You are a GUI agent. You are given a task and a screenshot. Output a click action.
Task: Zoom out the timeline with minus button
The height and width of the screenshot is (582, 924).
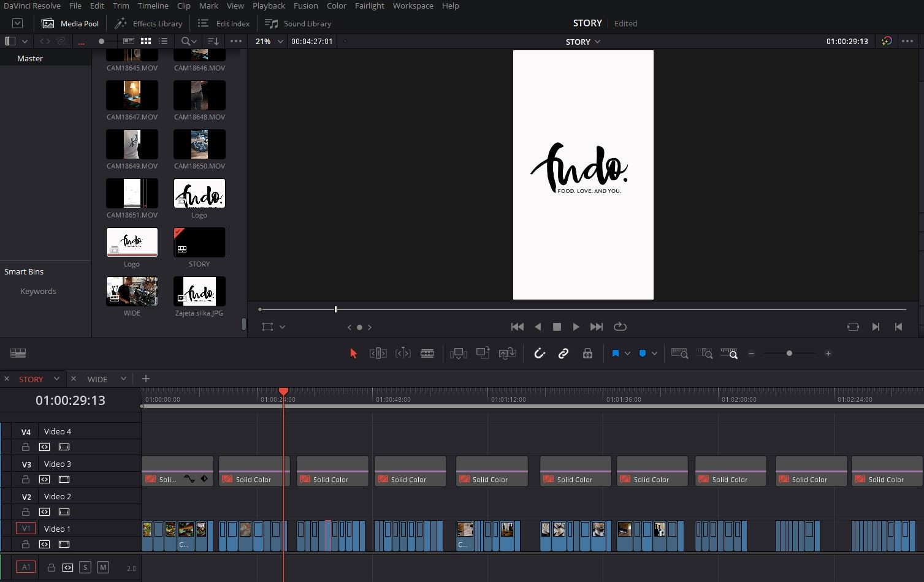point(751,353)
